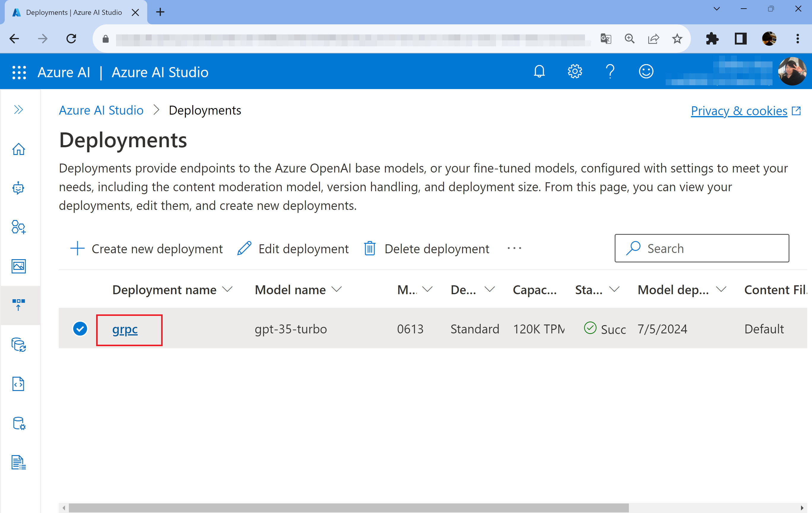Click Create new deployment button
This screenshot has width=812, height=513.
(146, 248)
